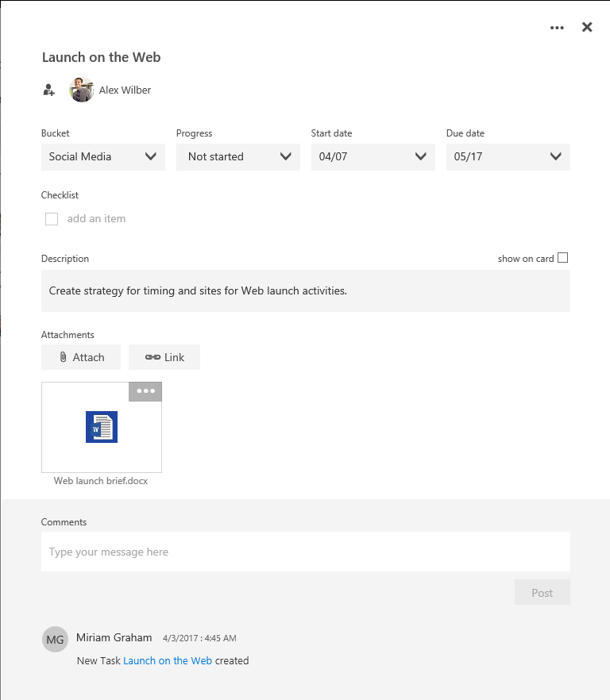The image size is (610, 700).
Task: Click the Post button to submit a comment
Action: tap(542, 591)
